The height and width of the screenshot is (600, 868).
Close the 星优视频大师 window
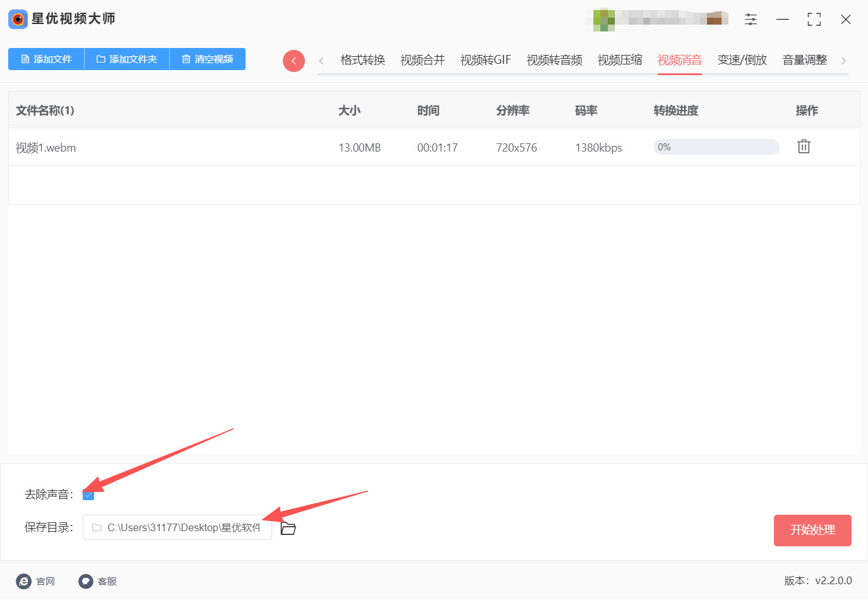(846, 20)
